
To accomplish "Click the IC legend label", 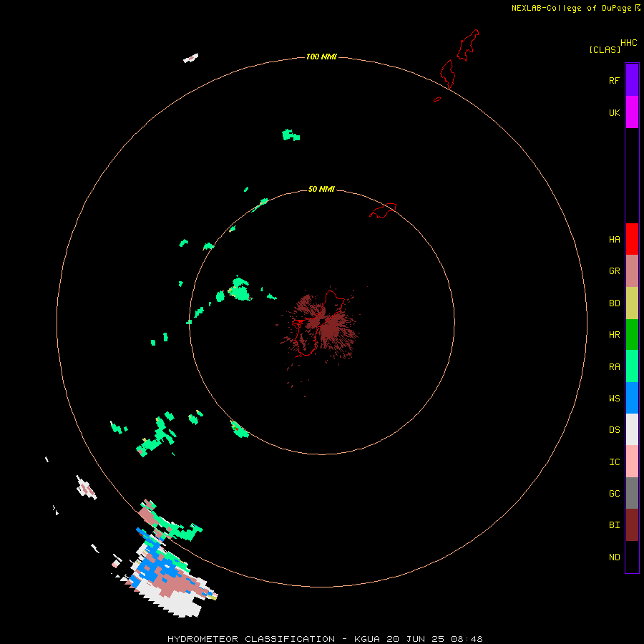I will tap(614, 462).
